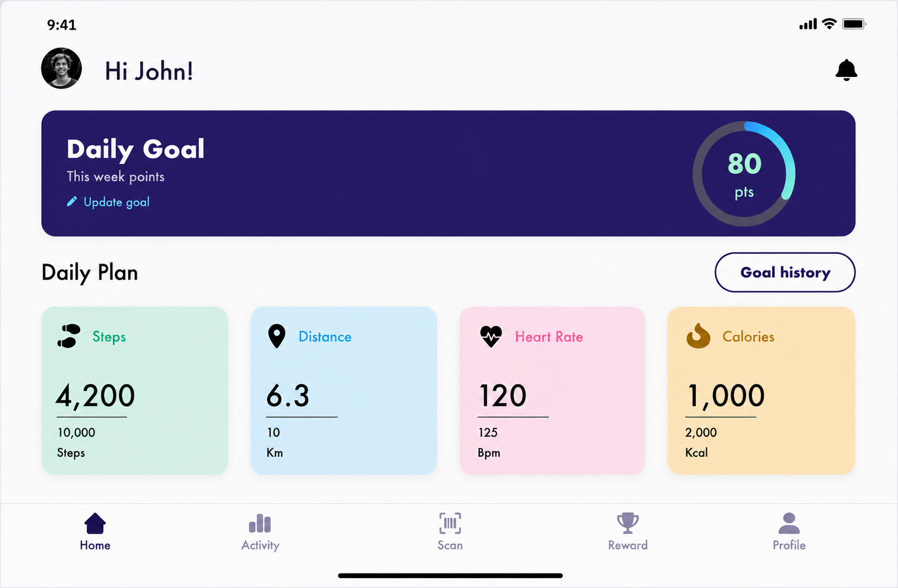Go to the Reward trophy tab

628,531
